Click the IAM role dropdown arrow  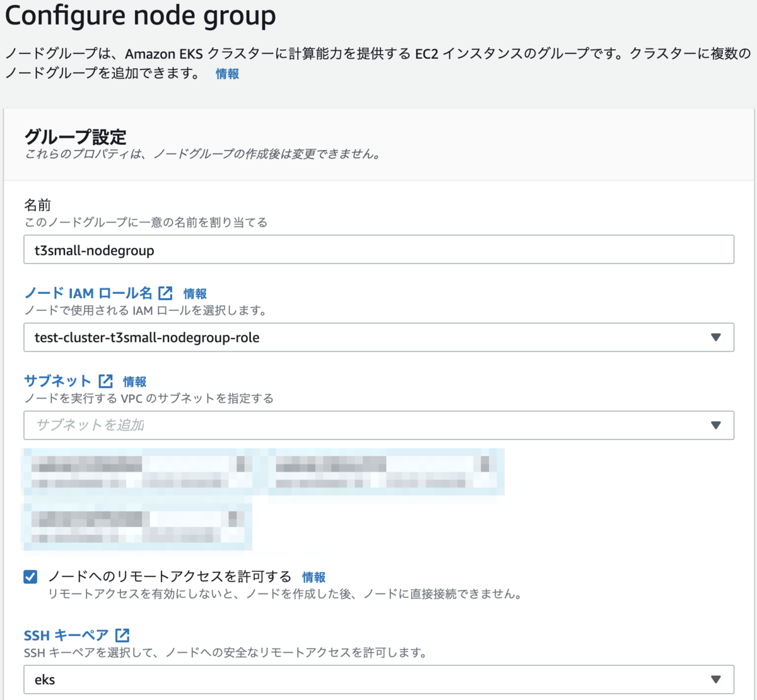(715, 337)
